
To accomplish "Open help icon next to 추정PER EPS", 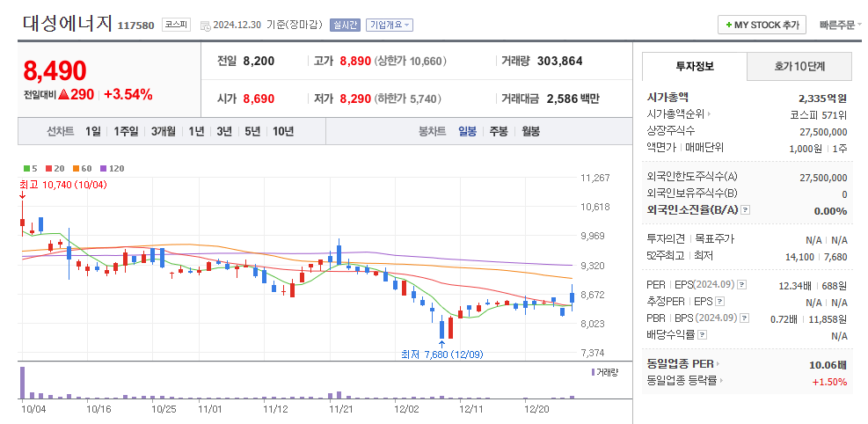I will 719,302.
